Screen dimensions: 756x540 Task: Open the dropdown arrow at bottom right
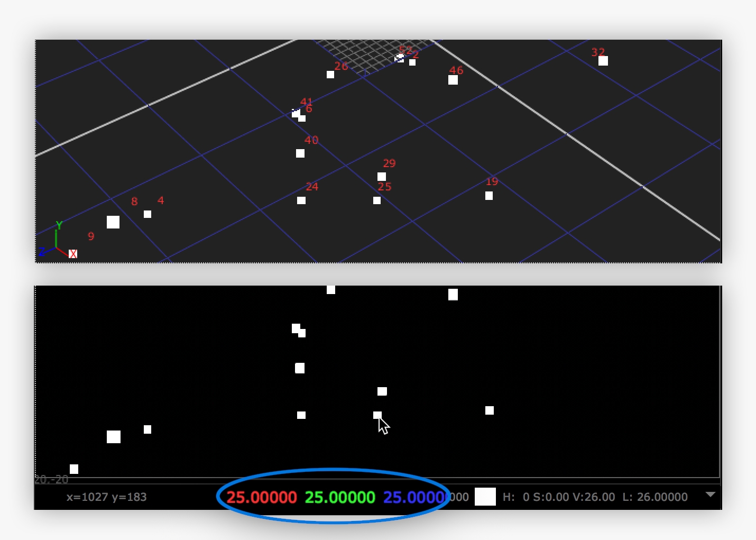(x=709, y=496)
